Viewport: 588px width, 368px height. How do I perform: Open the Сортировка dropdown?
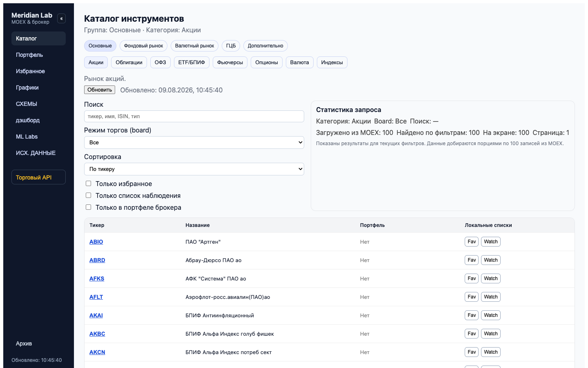click(194, 169)
